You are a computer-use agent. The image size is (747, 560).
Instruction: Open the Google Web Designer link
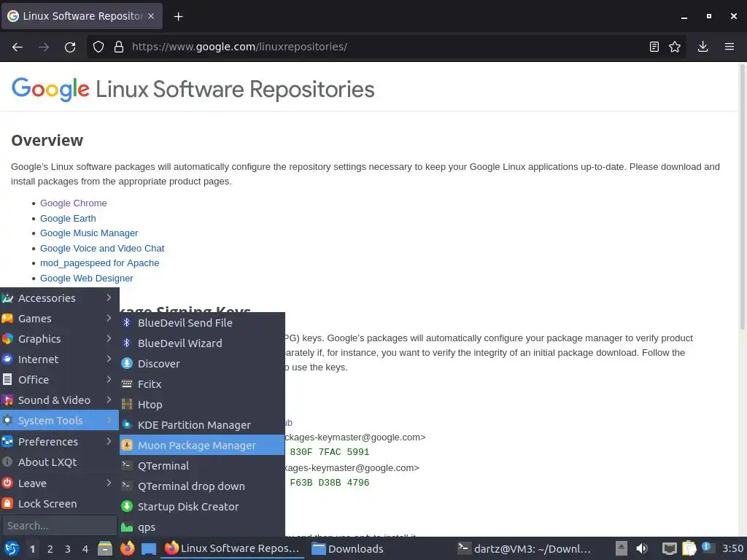coord(86,279)
